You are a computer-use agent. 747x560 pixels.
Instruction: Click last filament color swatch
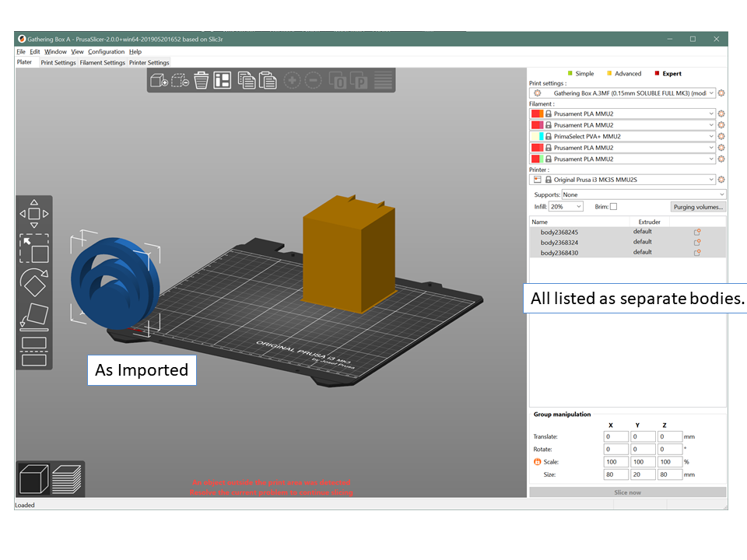(x=537, y=159)
